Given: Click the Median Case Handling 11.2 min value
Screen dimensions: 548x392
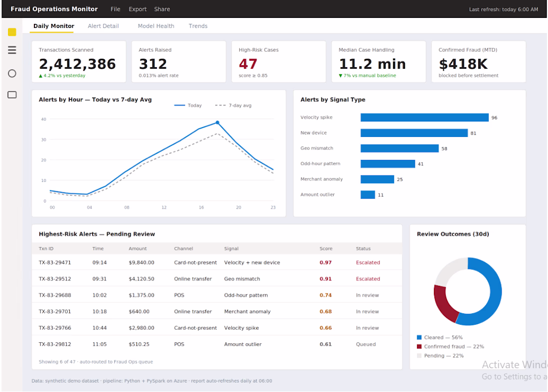Looking at the screenshot, I should pyautogui.click(x=372, y=64).
